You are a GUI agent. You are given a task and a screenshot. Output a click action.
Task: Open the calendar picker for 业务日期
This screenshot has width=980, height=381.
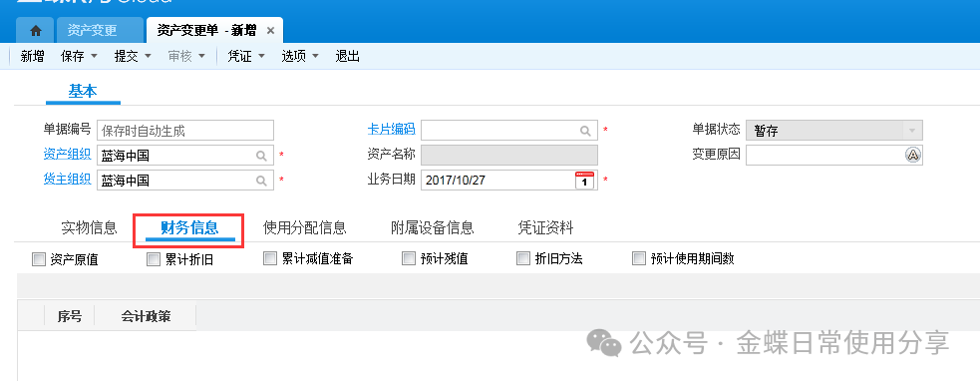pos(584,181)
